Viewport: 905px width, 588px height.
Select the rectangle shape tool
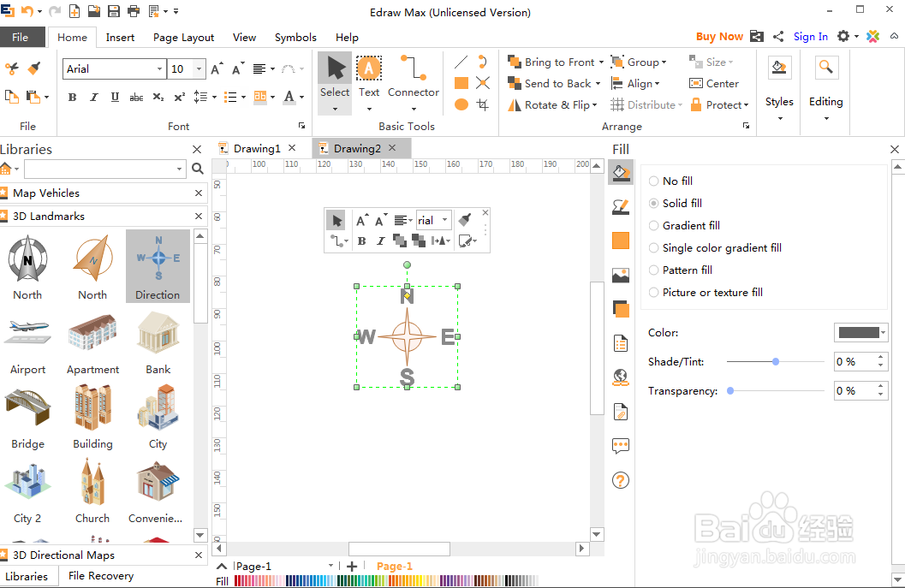tap(461, 83)
